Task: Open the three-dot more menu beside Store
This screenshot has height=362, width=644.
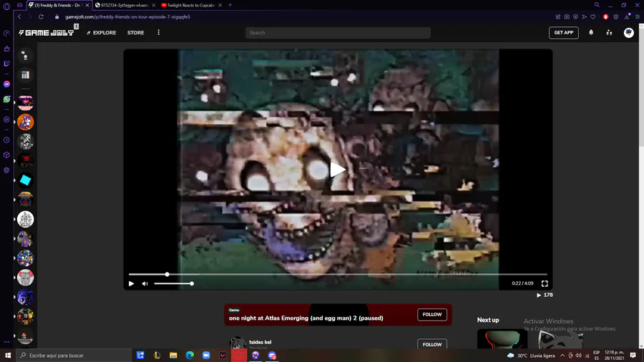Action: click(159, 32)
